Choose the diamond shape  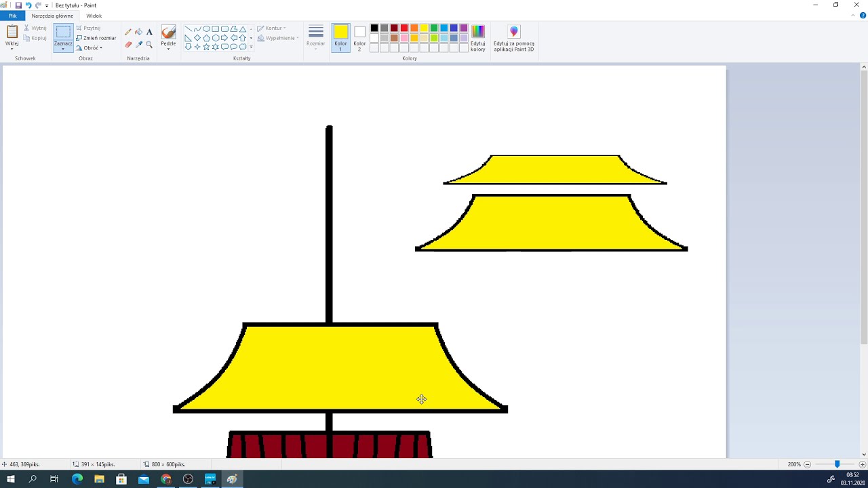(x=197, y=38)
